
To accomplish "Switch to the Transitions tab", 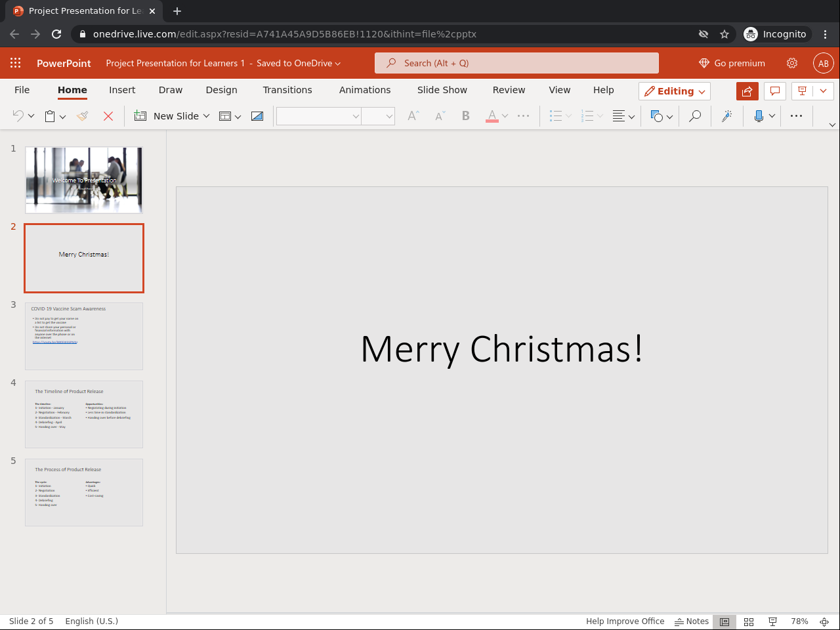I will point(287,90).
